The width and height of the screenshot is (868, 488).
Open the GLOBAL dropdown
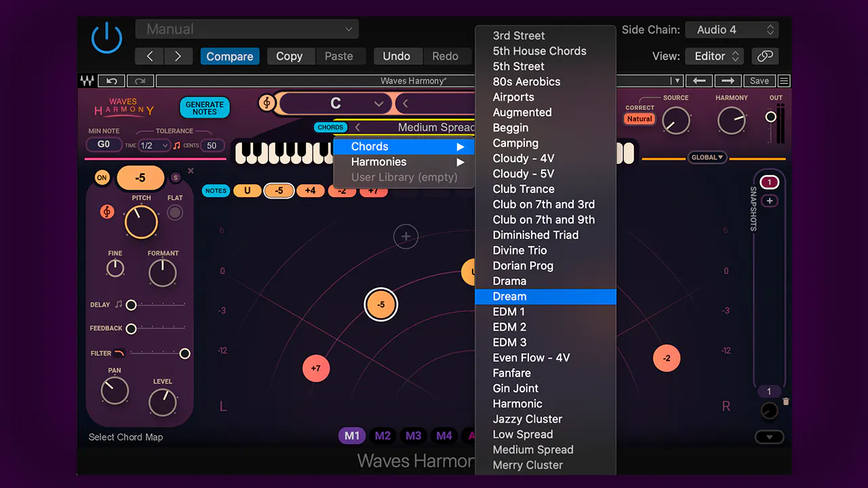pyautogui.click(x=707, y=157)
